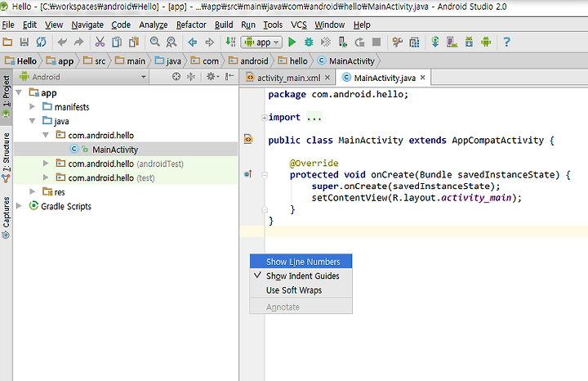Click the Save All floppy icon
Image resolution: width=588 pixels, height=381 pixels.
(x=24, y=42)
